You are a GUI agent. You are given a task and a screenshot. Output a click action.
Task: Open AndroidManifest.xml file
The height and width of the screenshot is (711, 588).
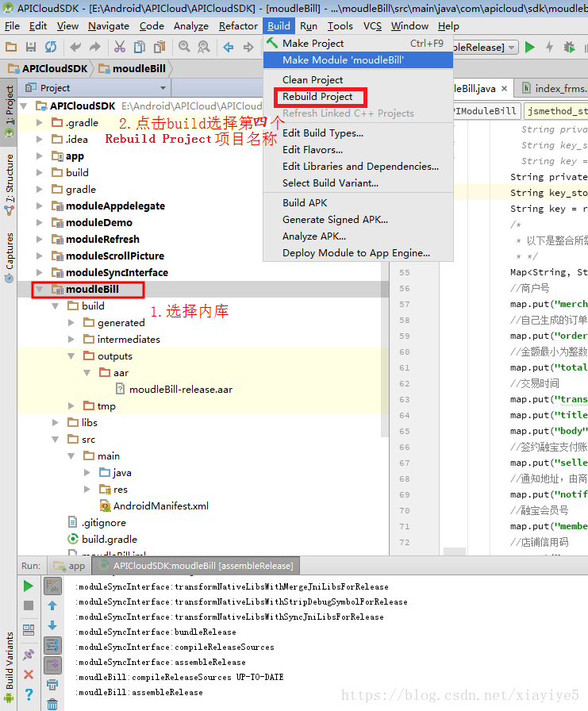point(160,506)
